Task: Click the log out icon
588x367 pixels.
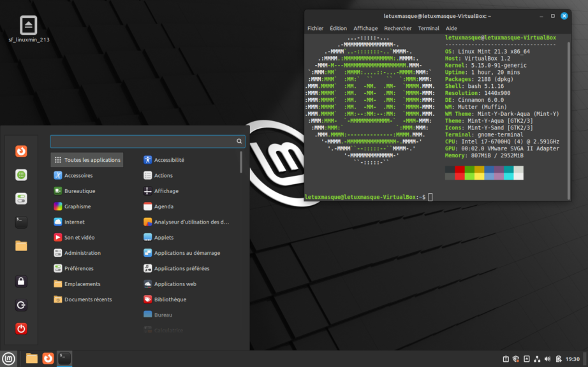Action: pos(21,305)
